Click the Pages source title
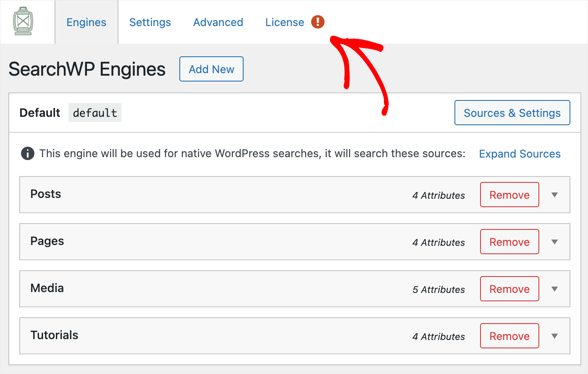This screenshot has height=374, width=588. (x=47, y=241)
